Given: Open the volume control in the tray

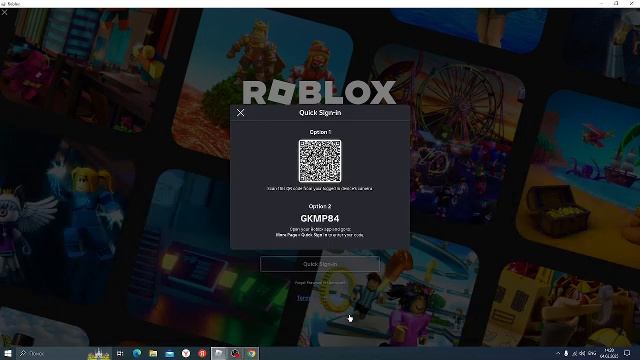Looking at the screenshot, I should [x=582, y=353].
